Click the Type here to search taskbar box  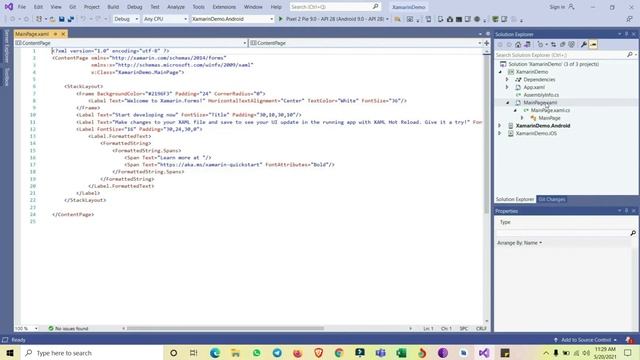pos(93,353)
